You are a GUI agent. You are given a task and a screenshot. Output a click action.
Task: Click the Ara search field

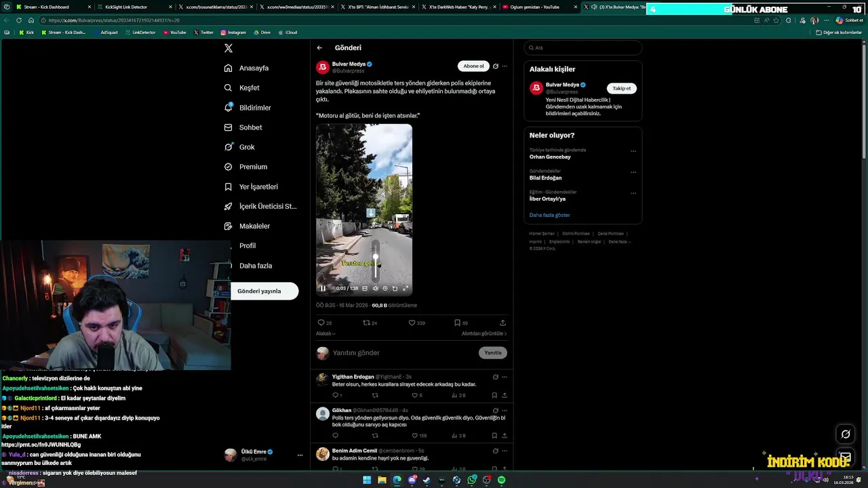pos(583,48)
